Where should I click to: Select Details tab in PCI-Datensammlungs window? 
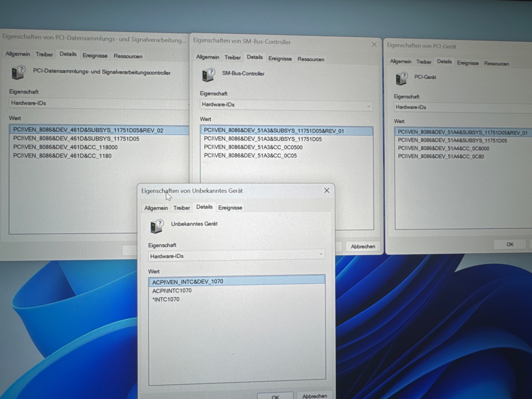[68, 54]
